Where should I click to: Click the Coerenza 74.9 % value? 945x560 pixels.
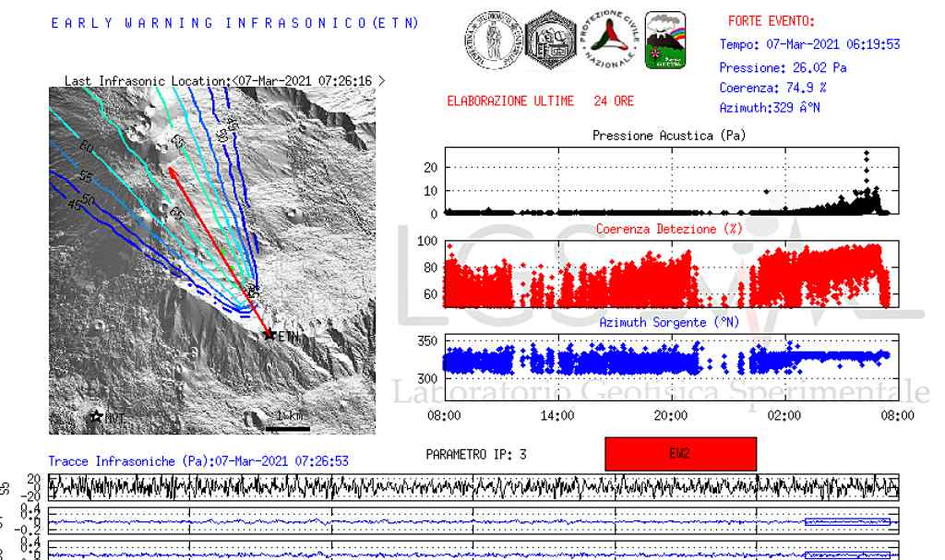click(773, 88)
